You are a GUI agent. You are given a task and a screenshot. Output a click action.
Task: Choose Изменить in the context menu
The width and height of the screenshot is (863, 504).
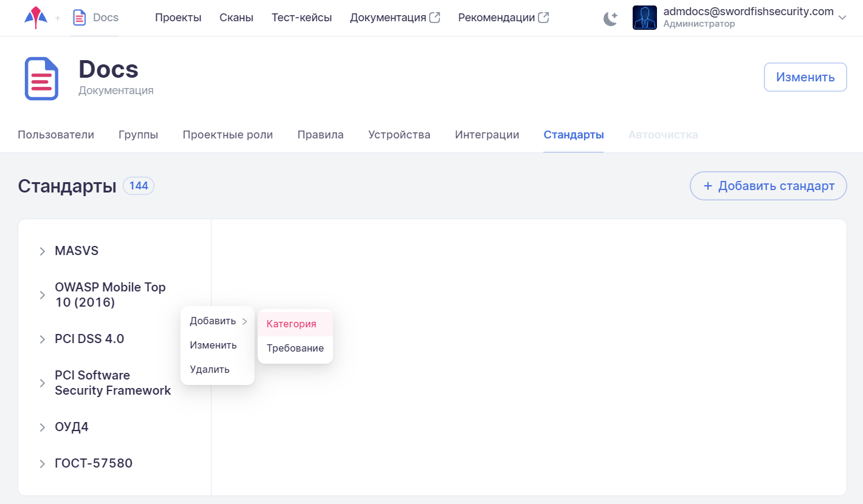213,345
